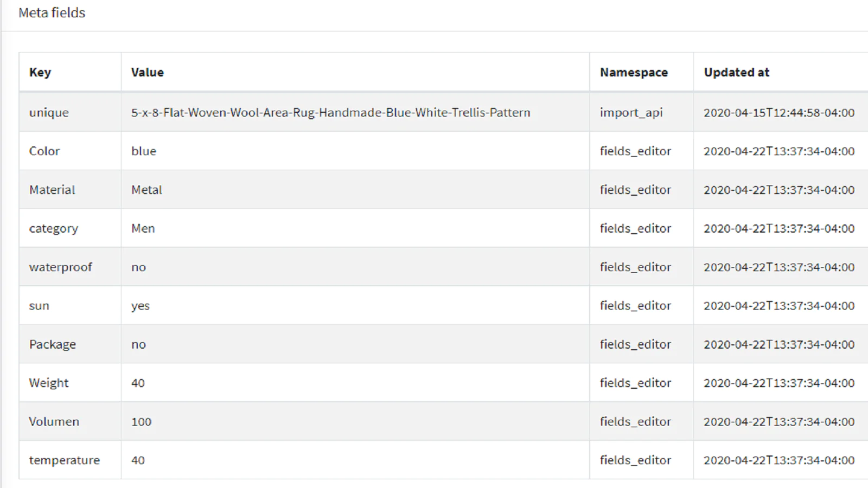Select the unique key cell
868x488 pixels.
[49, 113]
